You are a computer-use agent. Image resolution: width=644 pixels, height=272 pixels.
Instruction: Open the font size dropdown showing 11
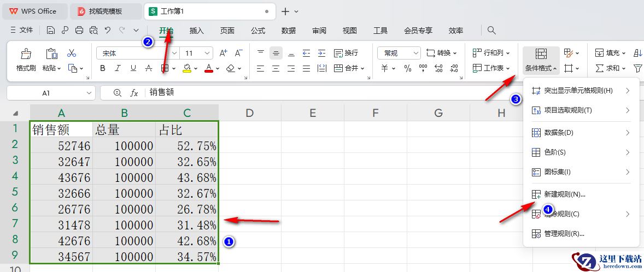208,53
